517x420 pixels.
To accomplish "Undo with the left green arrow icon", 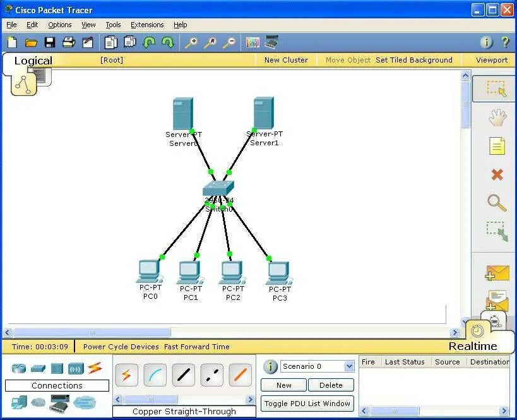I will point(149,42).
